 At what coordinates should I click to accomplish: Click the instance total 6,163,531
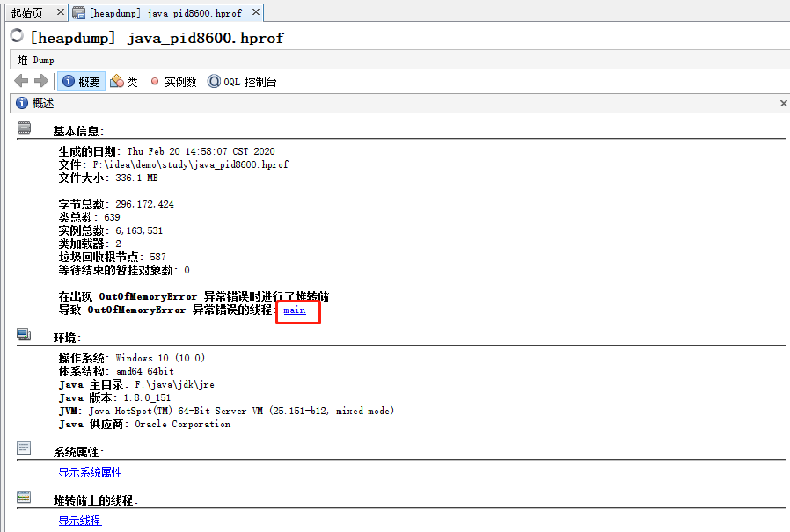coord(139,230)
